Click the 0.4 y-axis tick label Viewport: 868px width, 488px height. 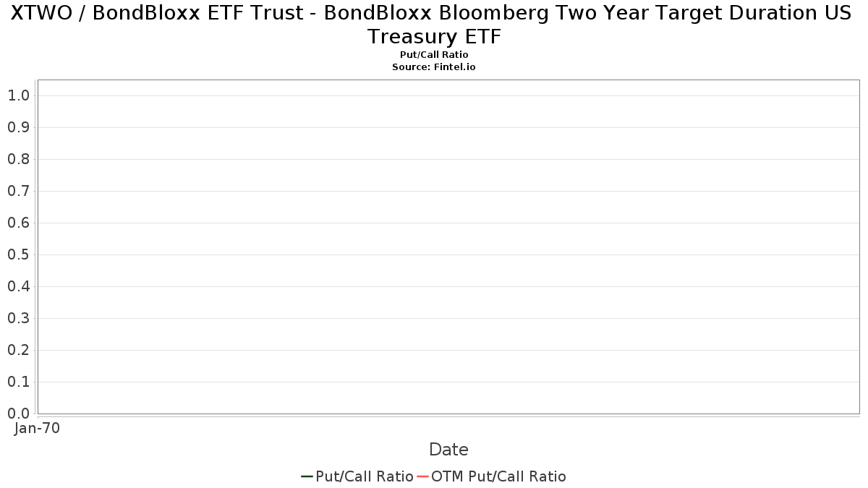18,286
